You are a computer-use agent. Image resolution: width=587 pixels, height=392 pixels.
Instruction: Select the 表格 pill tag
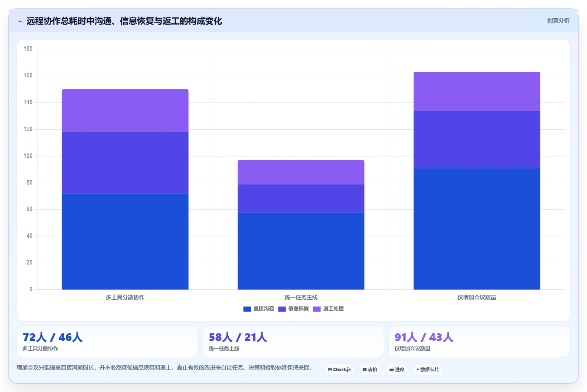click(370, 369)
